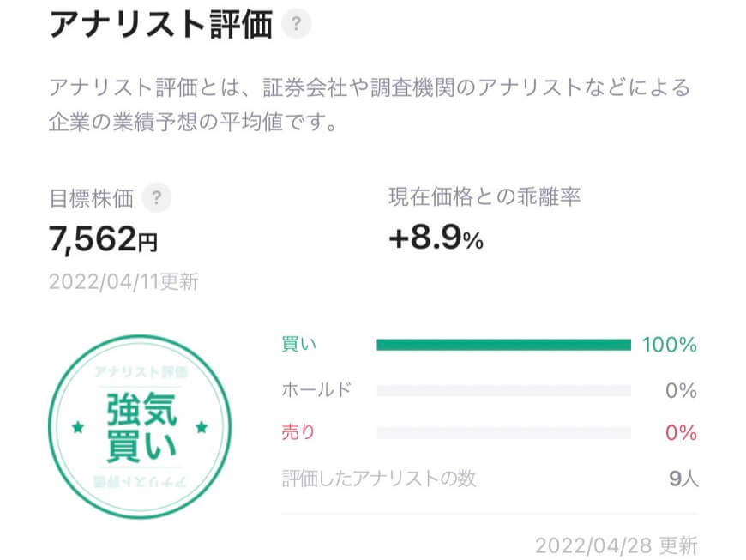Select the empty ホールド progress bar

504,390
